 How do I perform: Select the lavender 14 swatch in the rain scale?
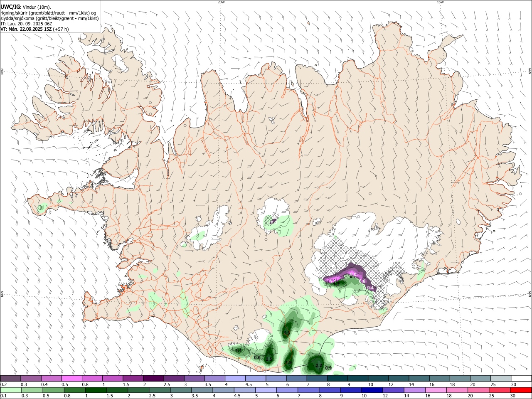point(415,390)
